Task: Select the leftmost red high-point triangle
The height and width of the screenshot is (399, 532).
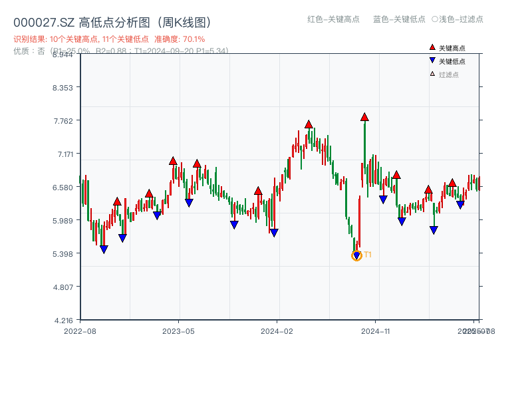Action: (117, 201)
